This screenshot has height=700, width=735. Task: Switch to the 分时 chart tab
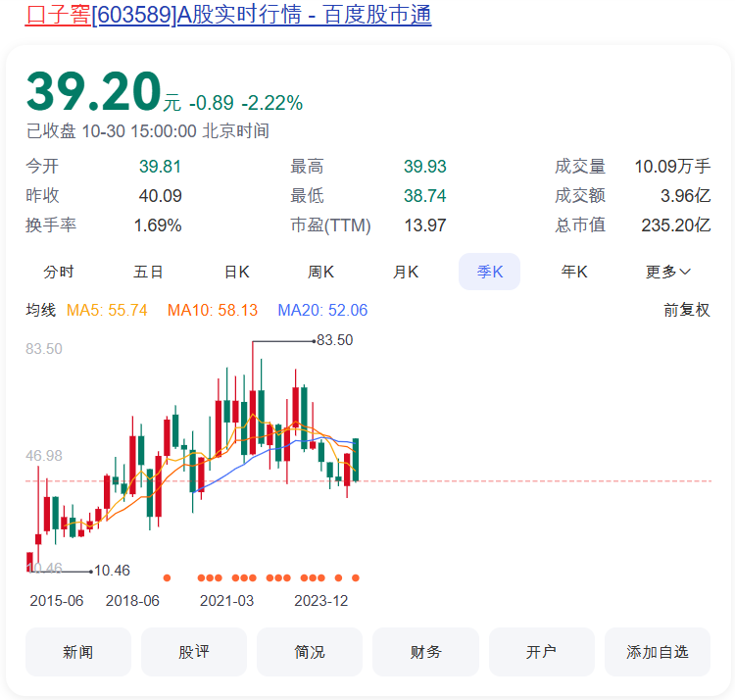click(x=59, y=272)
